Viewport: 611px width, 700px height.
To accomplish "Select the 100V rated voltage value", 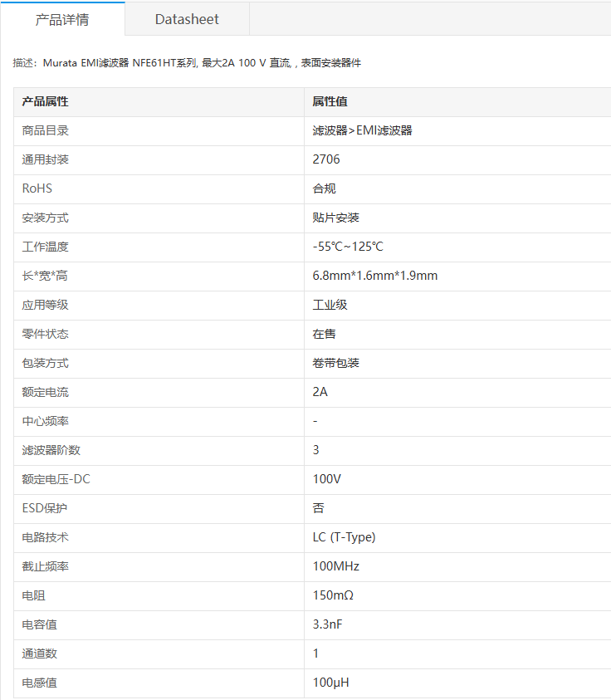I will 327,479.
